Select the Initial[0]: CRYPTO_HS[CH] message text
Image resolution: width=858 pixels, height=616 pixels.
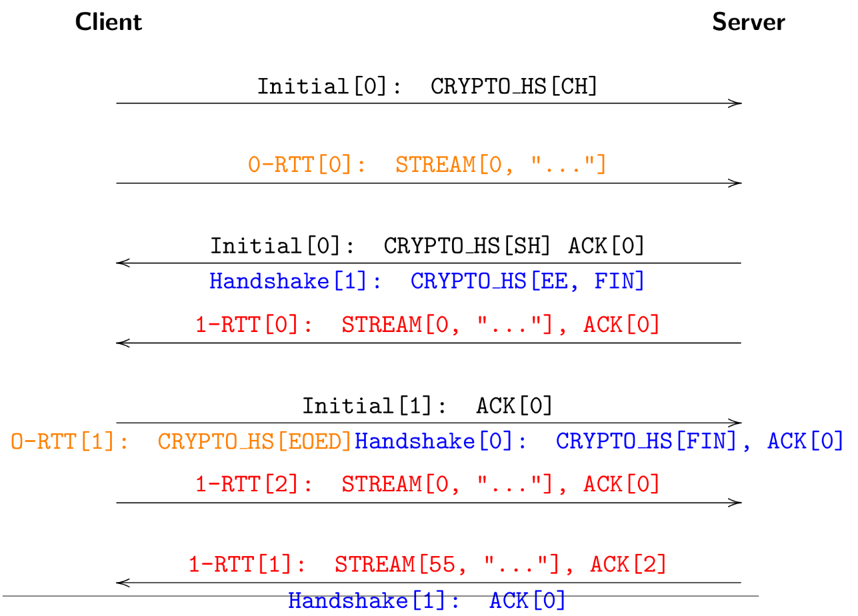428,87
